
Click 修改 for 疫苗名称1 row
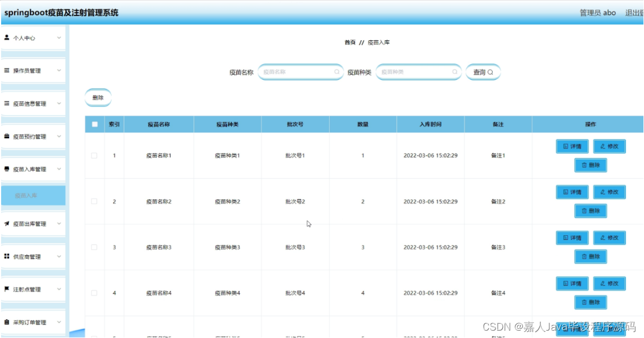coord(609,146)
